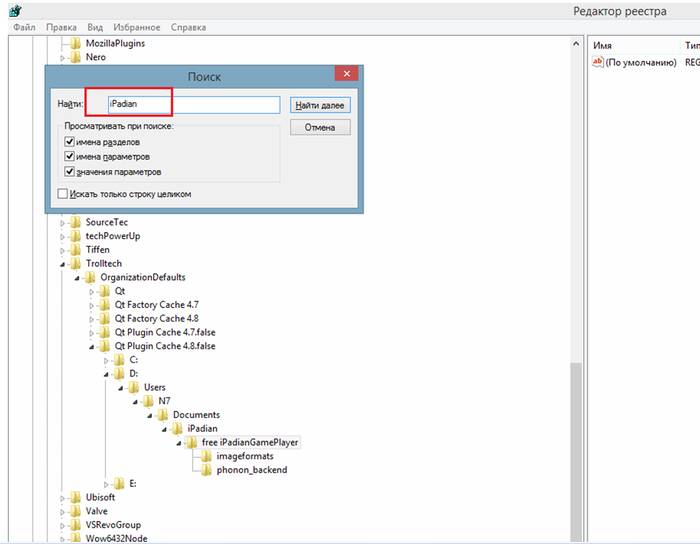Enable 'Искать только строку целиком' checkbox
The image size is (700, 544).
click(x=64, y=194)
